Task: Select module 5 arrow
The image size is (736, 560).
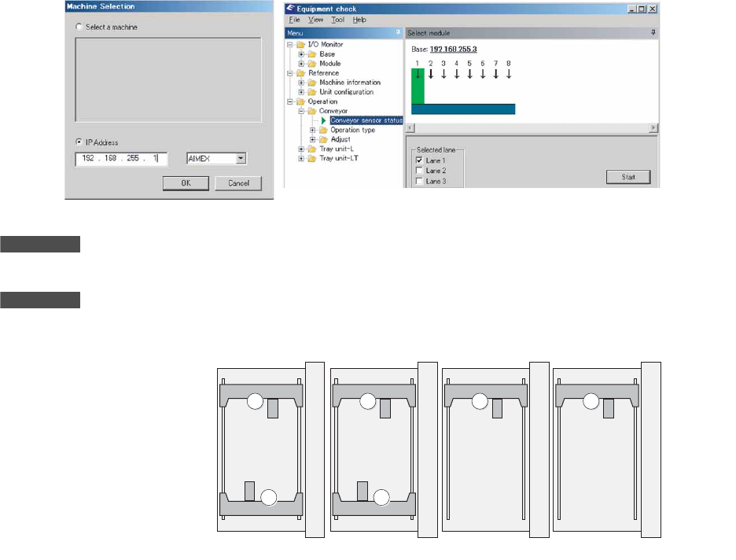Action: (x=469, y=74)
